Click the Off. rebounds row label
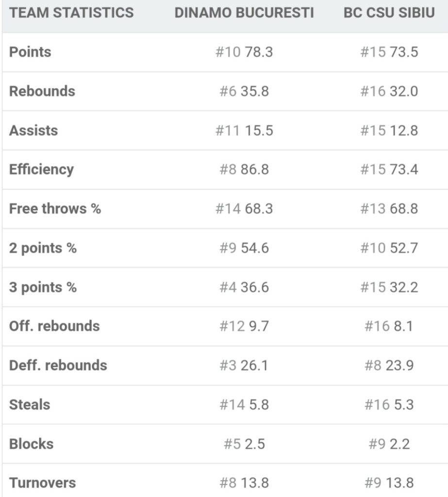The height and width of the screenshot is (497, 448). tap(54, 326)
